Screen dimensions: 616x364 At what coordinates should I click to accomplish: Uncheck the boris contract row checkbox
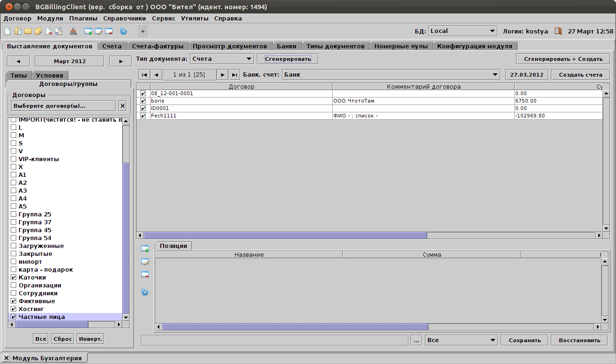pos(143,101)
